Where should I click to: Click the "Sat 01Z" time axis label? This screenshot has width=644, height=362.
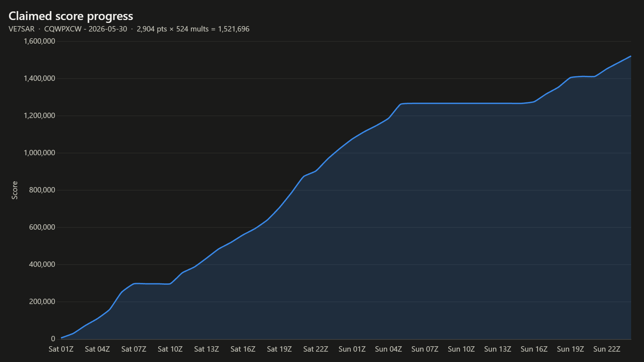pos(61,349)
